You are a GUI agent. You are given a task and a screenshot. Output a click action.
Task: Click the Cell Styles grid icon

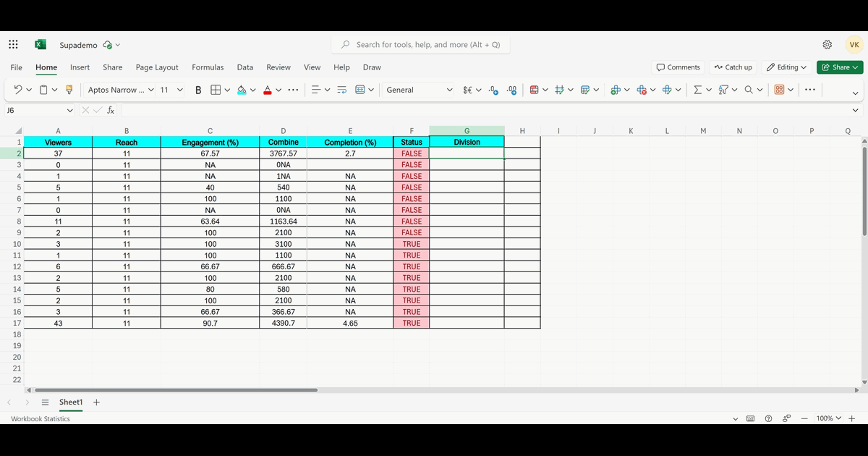click(559, 90)
